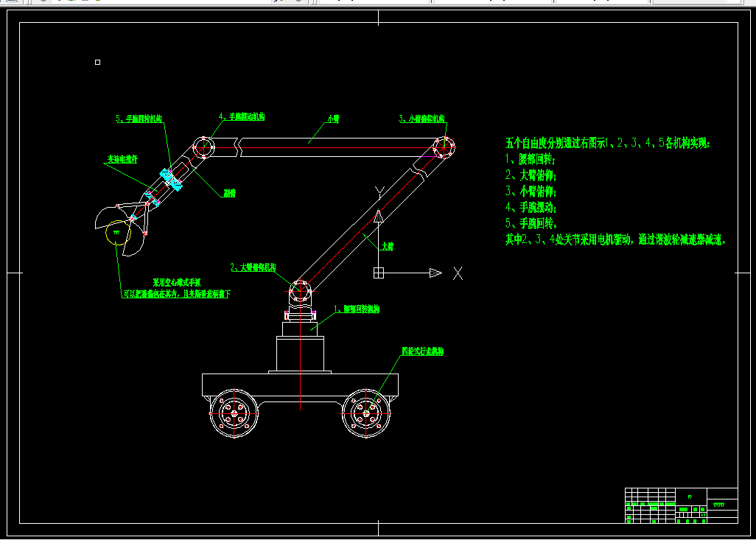Click the '副臂' auxiliary arm label

pos(229,193)
